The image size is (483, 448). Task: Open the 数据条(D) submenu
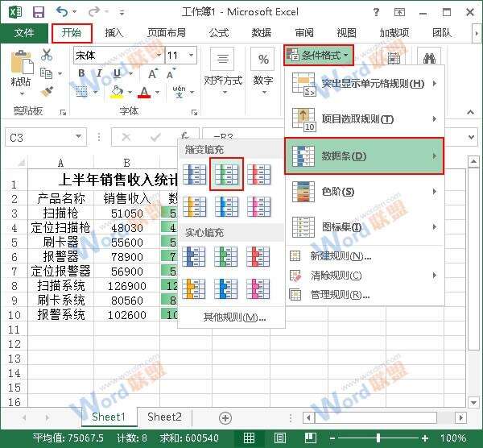click(365, 156)
